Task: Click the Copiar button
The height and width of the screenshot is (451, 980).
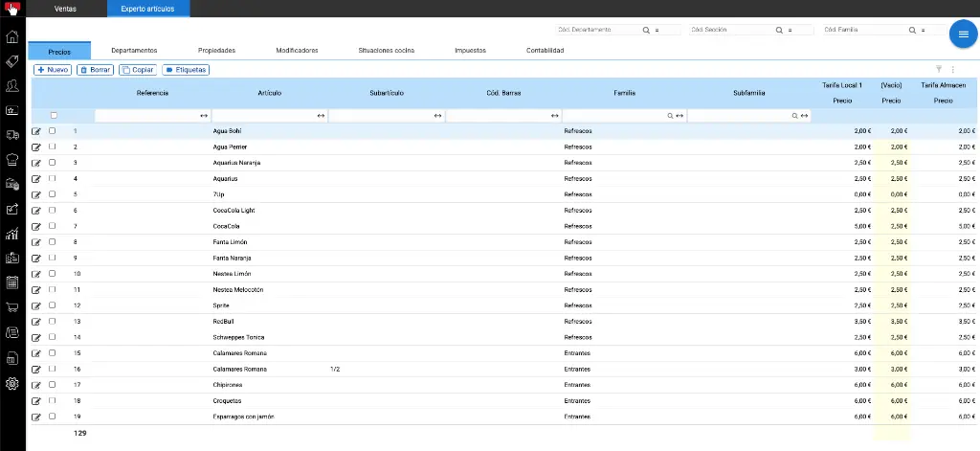Action: click(138, 70)
